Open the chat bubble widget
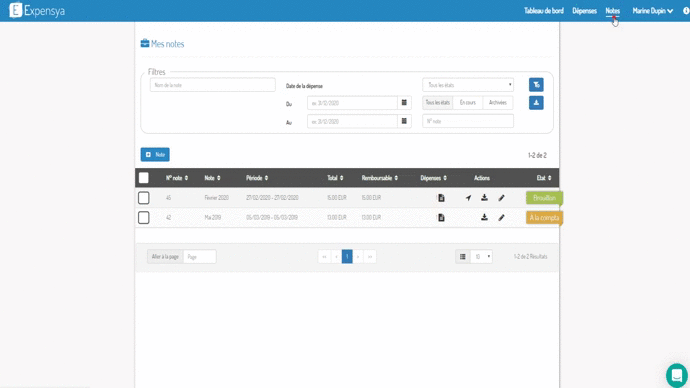 click(676, 375)
